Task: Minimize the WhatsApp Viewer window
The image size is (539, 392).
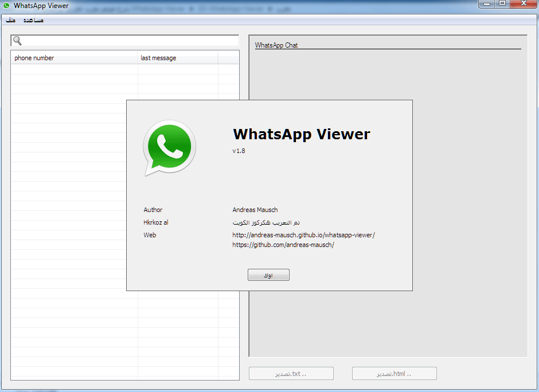Action: (487, 3)
